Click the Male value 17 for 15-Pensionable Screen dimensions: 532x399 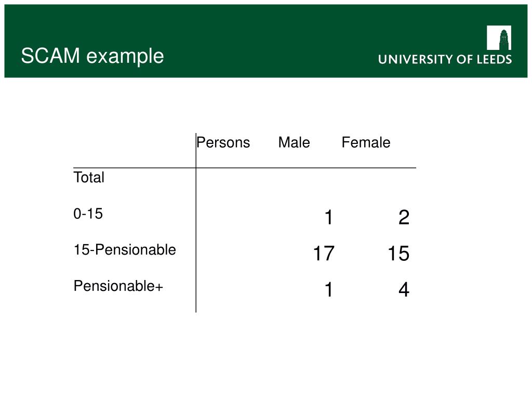pyautogui.click(x=324, y=254)
